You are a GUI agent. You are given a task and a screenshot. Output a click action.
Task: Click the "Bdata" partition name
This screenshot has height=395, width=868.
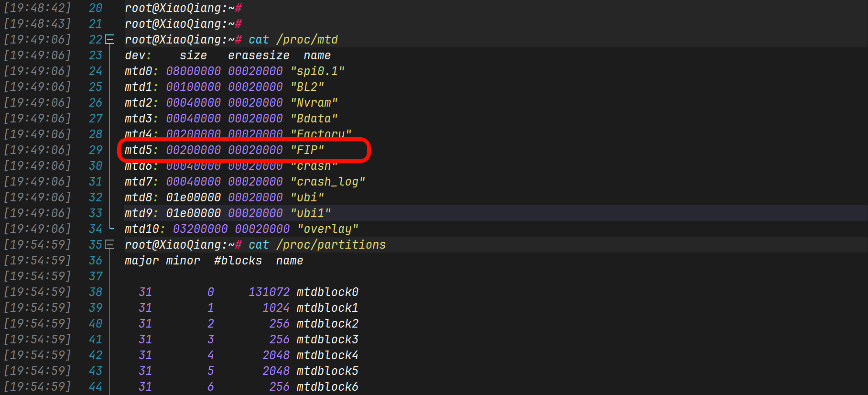[x=314, y=119]
